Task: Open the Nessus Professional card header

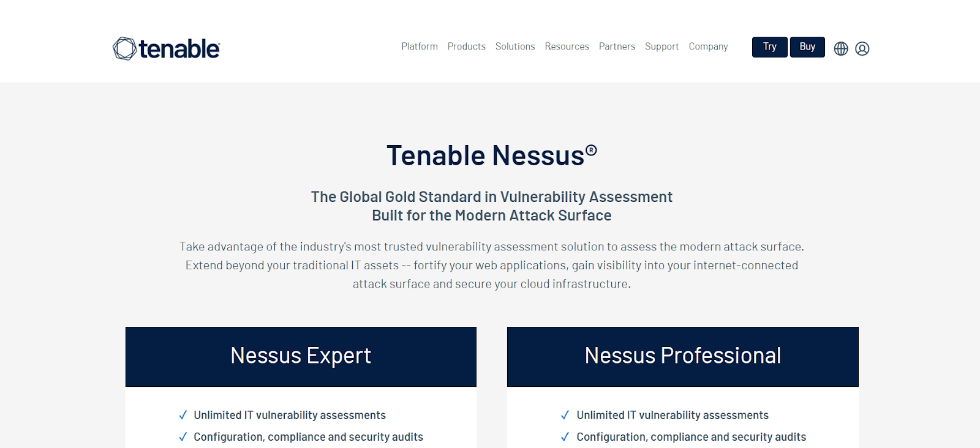Action: [682, 356]
